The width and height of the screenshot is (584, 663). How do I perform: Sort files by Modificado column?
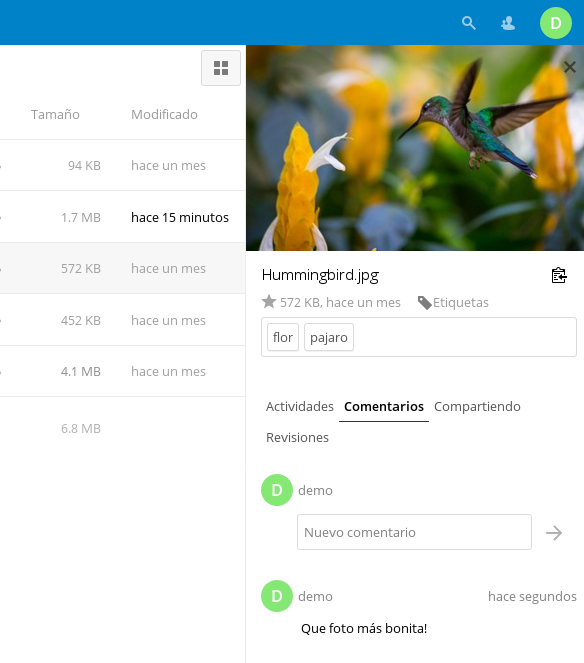[x=164, y=114]
